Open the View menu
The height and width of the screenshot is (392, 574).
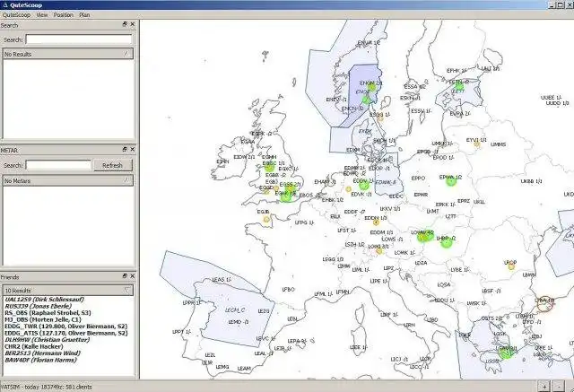pos(42,15)
